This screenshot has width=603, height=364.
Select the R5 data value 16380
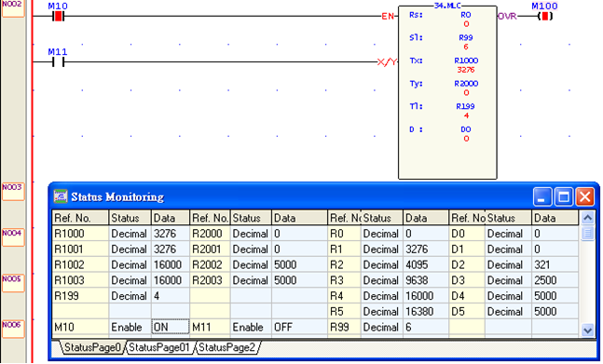(426, 311)
